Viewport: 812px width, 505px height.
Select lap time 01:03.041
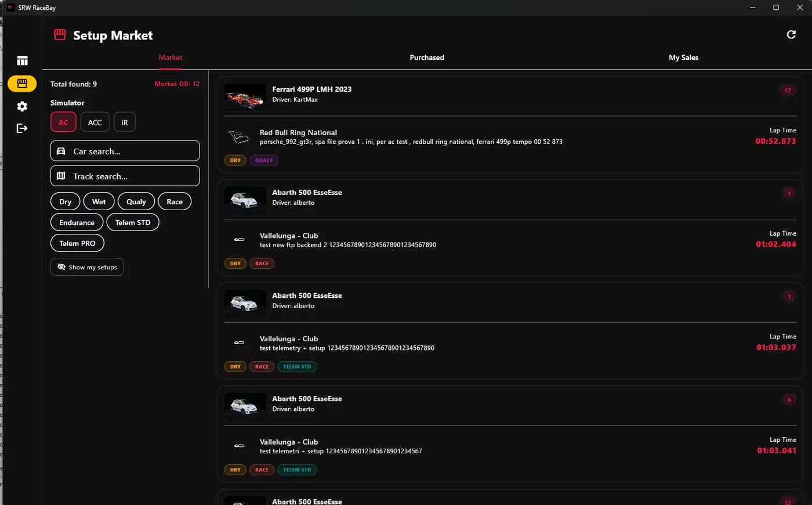point(777,451)
